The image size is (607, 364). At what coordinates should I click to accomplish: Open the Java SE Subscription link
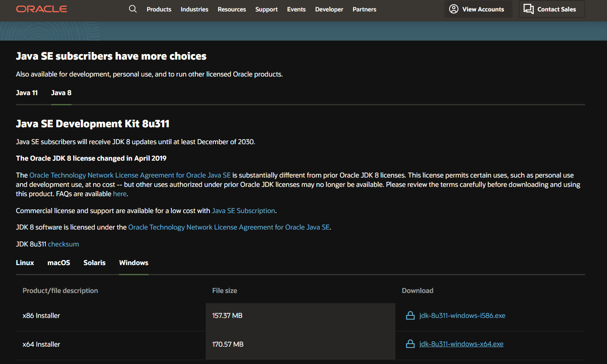243,211
